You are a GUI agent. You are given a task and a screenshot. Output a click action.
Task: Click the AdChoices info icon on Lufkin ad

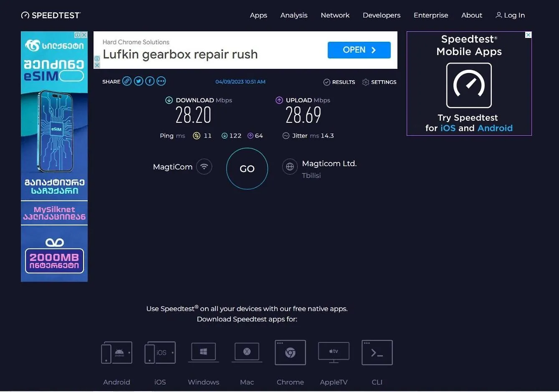97,59
